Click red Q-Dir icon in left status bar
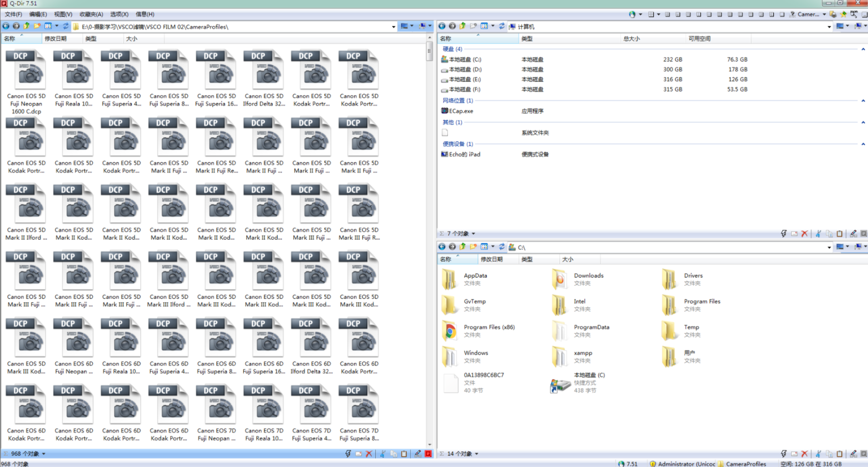 tap(428, 454)
